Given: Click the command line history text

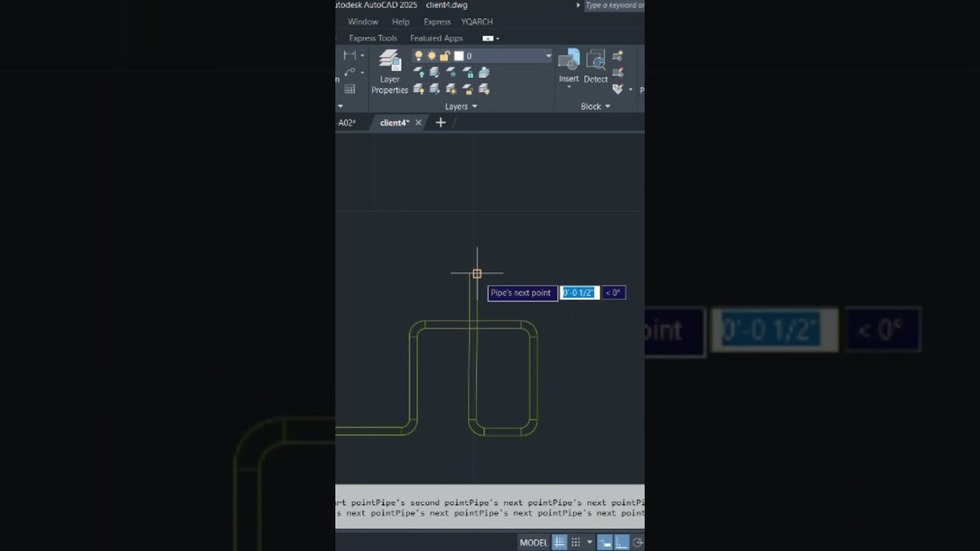Looking at the screenshot, I should 490,507.
